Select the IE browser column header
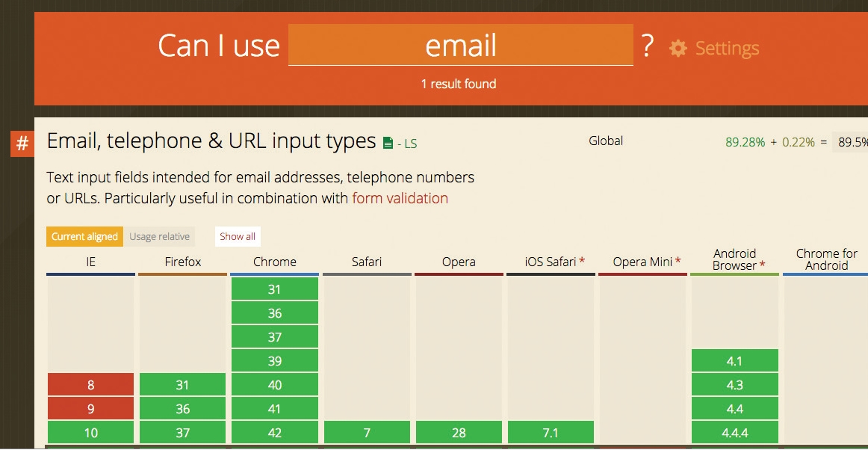Viewport: 868px width, 450px height. [x=91, y=262]
